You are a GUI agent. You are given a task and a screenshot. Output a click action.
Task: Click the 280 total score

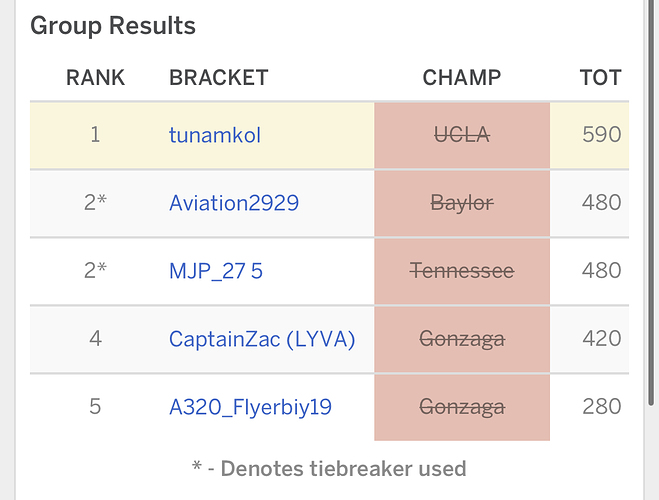pyautogui.click(x=601, y=407)
